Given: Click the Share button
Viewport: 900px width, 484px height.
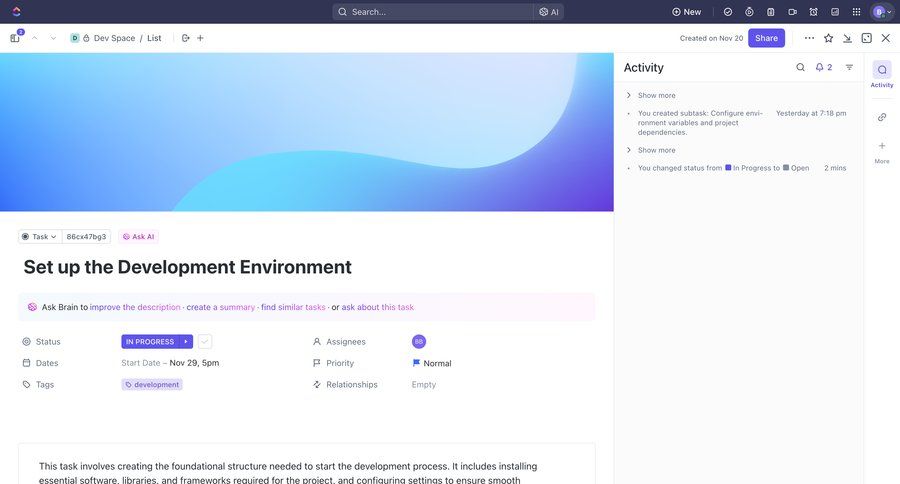Looking at the screenshot, I should coord(766,38).
